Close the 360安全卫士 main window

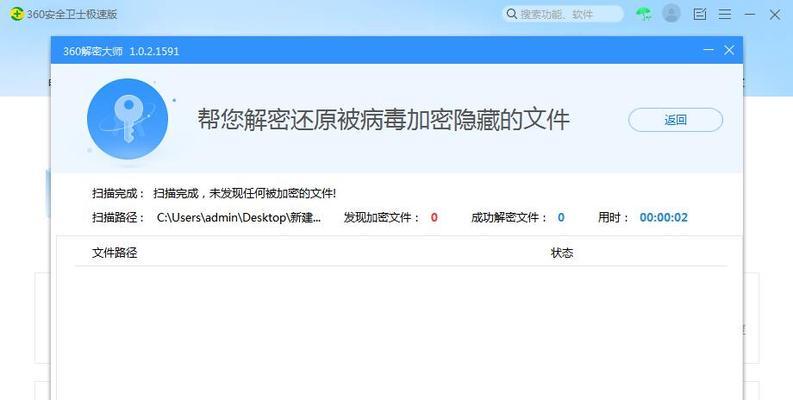pyautogui.click(x=775, y=15)
